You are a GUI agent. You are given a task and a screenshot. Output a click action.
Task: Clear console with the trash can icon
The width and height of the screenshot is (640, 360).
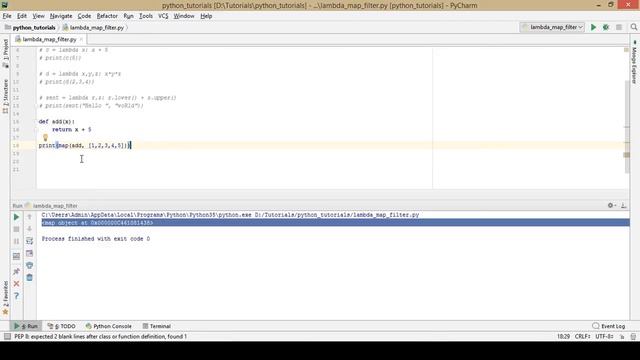[29, 278]
